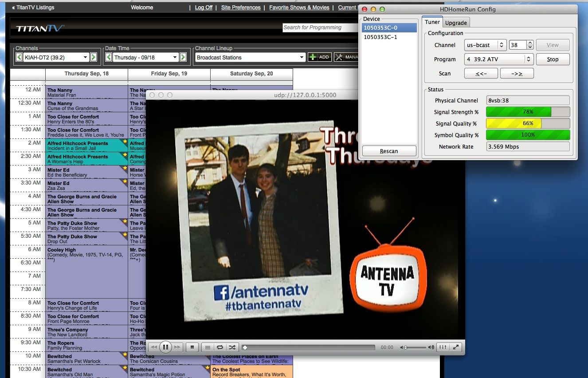588x378 pixels.
Task: Click the channel number stepper arrows
Action: pos(530,45)
